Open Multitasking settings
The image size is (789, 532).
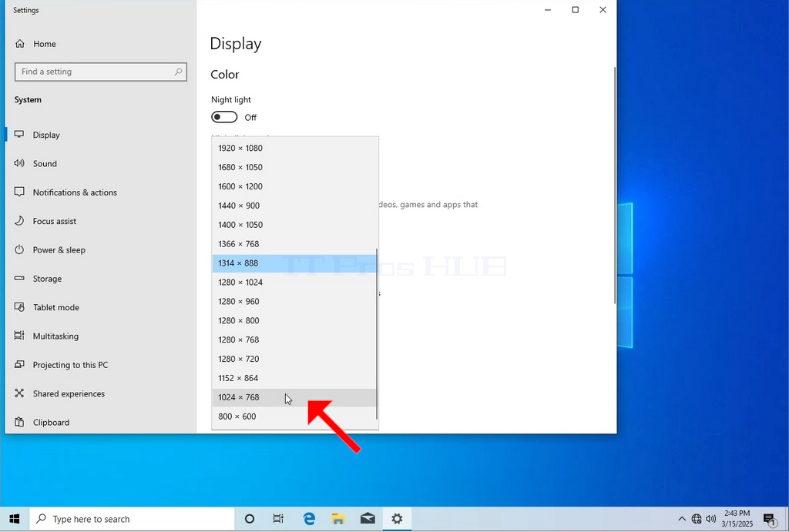pyautogui.click(x=55, y=336)
